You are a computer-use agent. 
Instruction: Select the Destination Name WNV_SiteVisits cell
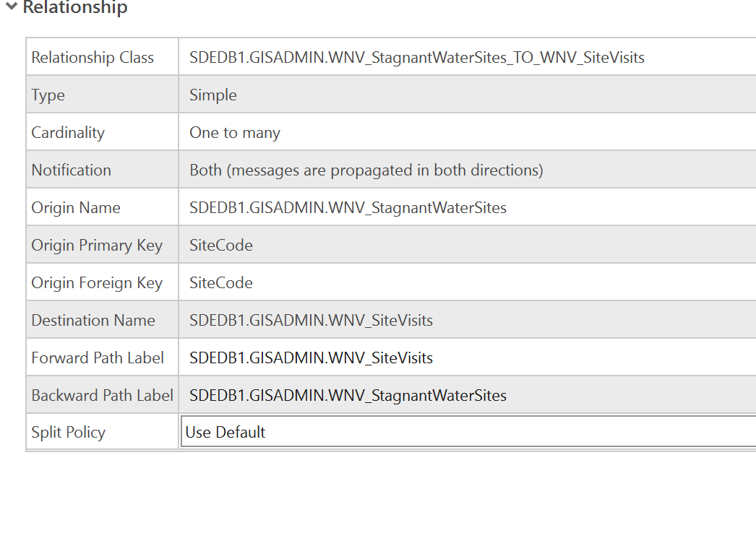[x=311, y=320]
